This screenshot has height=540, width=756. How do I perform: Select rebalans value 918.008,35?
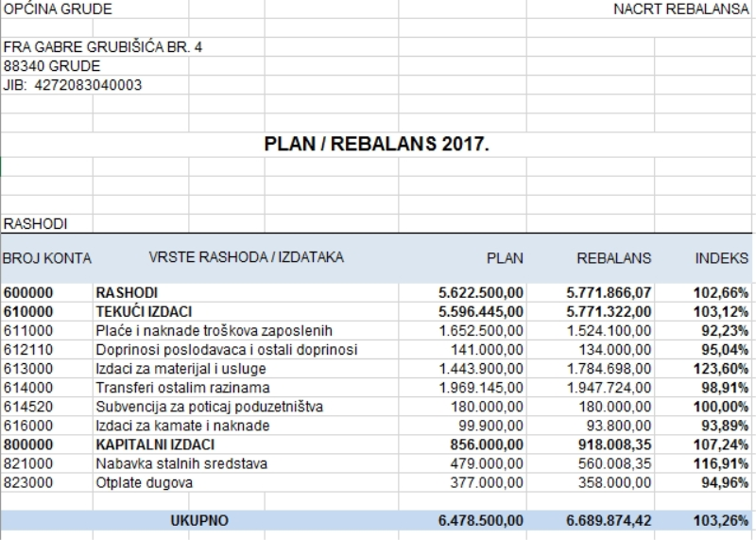(615, 444)
